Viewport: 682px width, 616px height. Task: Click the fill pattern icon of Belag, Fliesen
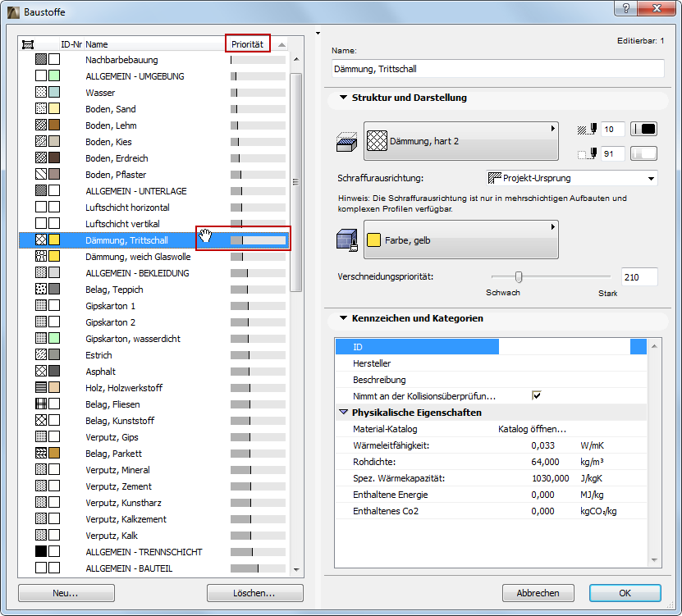pos(41,404)
